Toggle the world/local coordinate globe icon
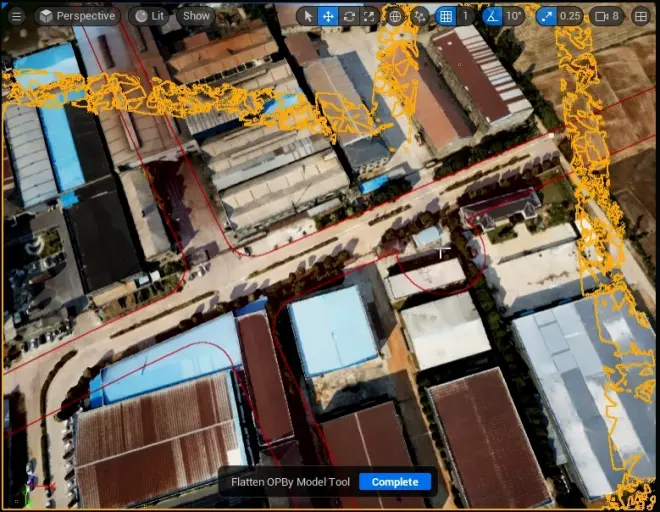Viewport: 660px width, 512px height. coord(395,16)
